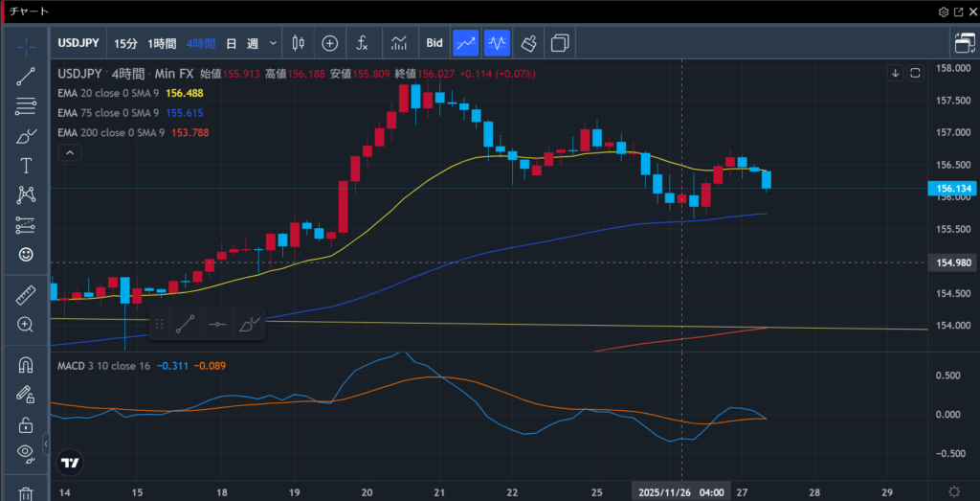Open chart settings gear at bottom right
980x501 pixels.
(x=953, y=491)
